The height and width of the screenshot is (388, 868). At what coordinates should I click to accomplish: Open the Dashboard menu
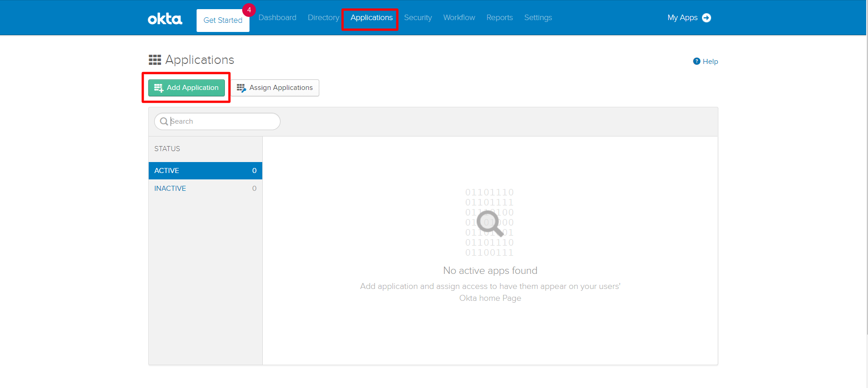coord(277,17)
